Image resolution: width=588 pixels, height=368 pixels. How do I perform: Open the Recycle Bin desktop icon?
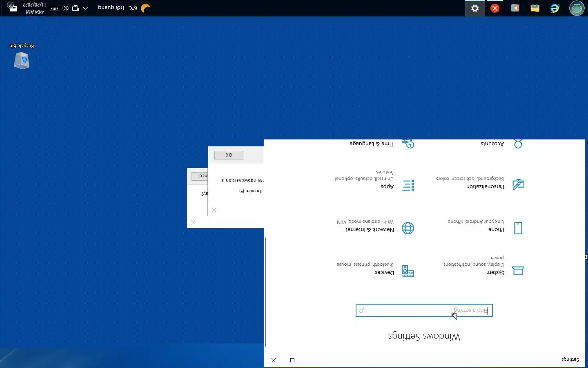(x=22, y=56)
